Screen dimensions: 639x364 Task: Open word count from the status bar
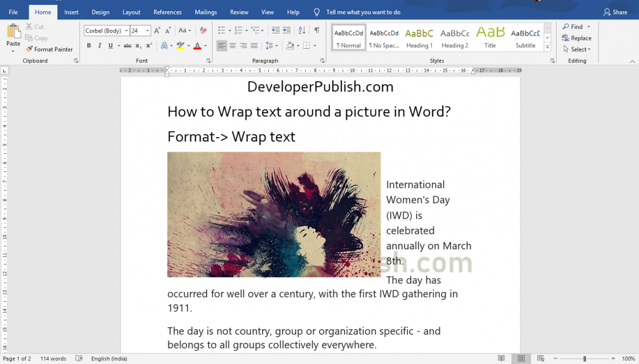click(x=52, y=358)
